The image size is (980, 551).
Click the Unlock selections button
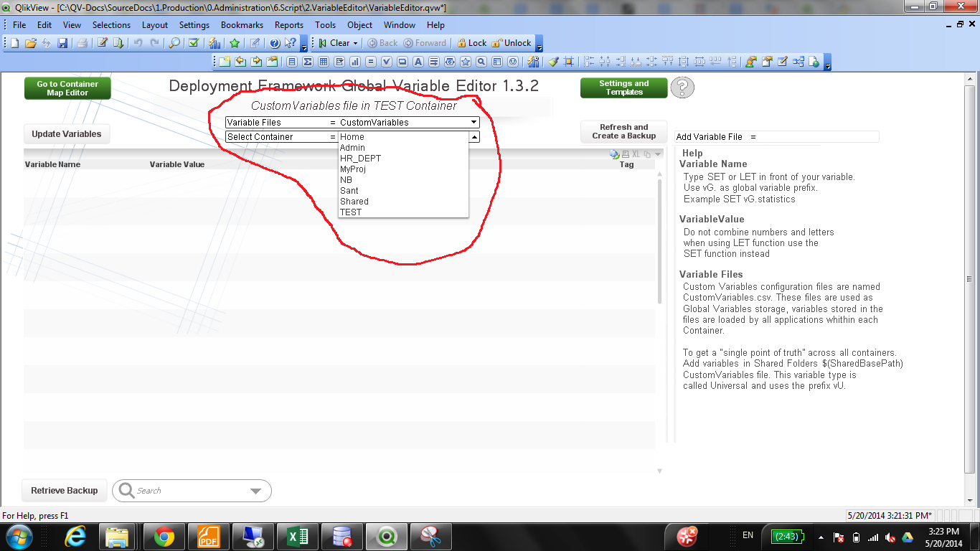512,43
